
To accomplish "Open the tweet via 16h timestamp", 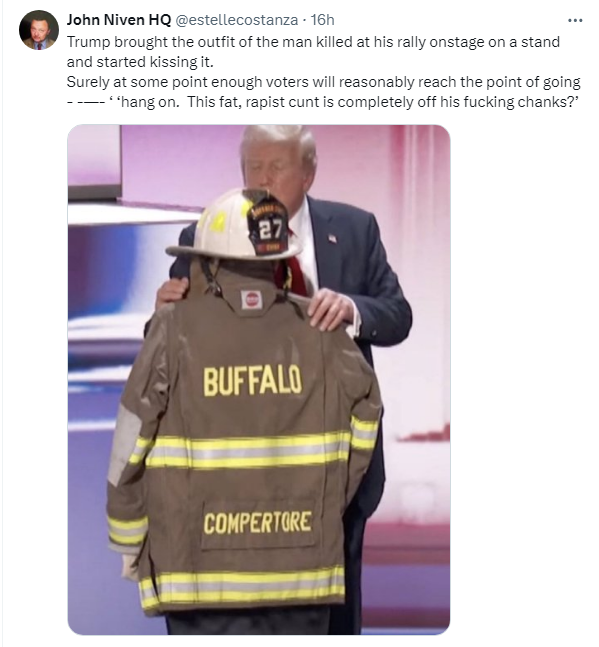I will click(x=322, y=20).
